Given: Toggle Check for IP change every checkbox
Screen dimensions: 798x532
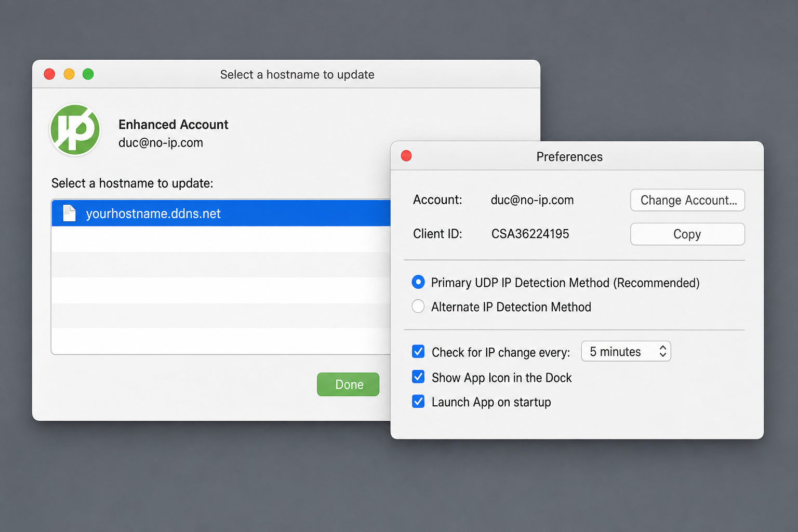Looking at the screenshot, I should tap(418, 352).
